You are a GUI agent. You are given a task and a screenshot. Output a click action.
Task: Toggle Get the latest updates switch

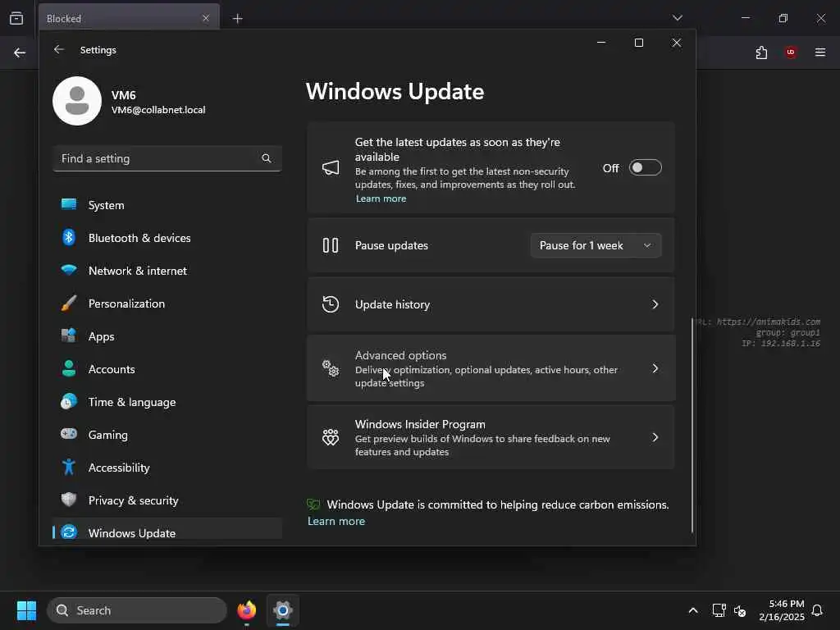[x=645, y=167]
